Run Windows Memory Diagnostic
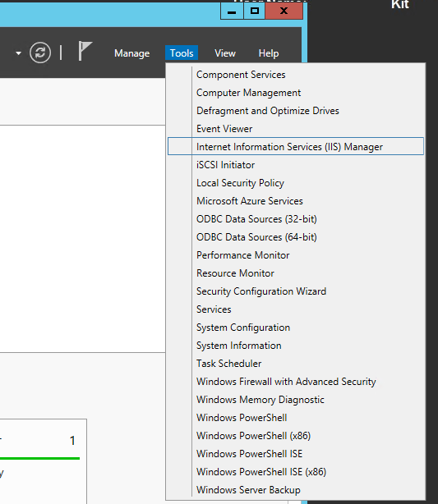 coord(296,400)
